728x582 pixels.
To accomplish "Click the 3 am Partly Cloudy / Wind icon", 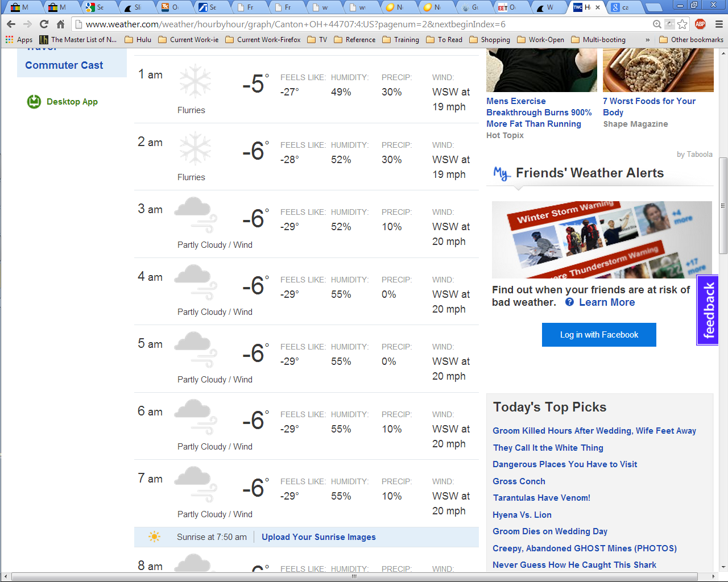I will (195, 215).
